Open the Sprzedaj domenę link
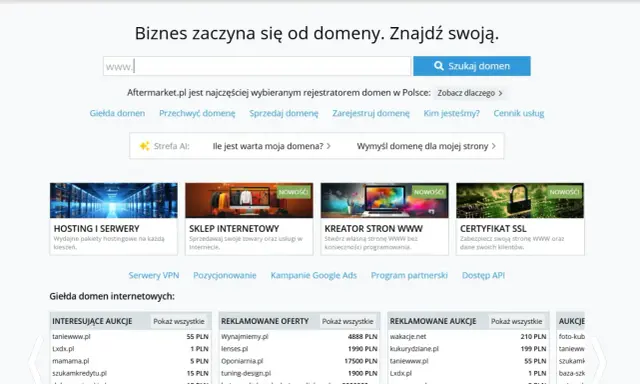 click(x=284, y=113)
